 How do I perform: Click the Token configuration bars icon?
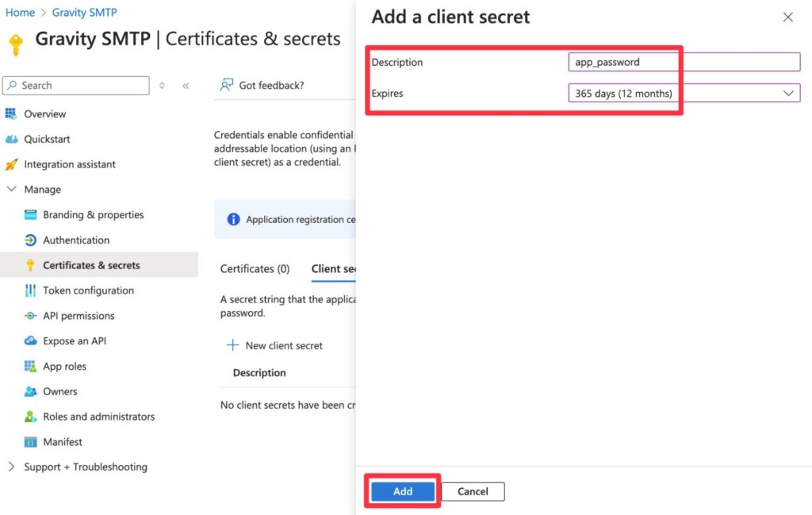31,290
